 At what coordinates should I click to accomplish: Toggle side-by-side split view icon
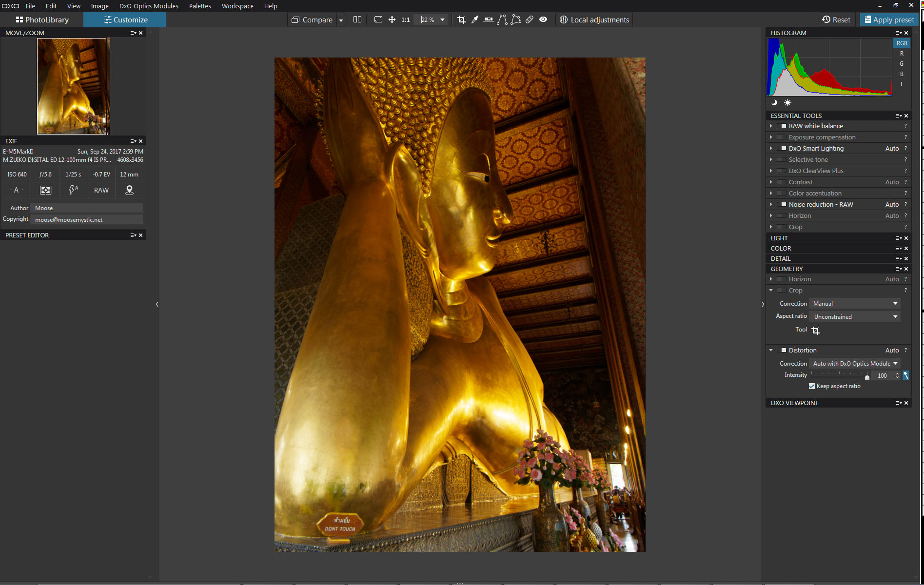[357, 19]
